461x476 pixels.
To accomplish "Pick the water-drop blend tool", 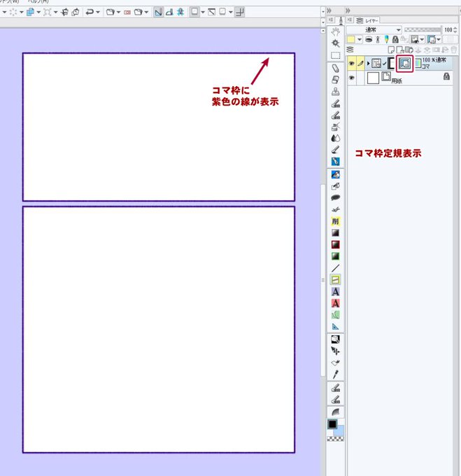I will (x=336, y=138).
